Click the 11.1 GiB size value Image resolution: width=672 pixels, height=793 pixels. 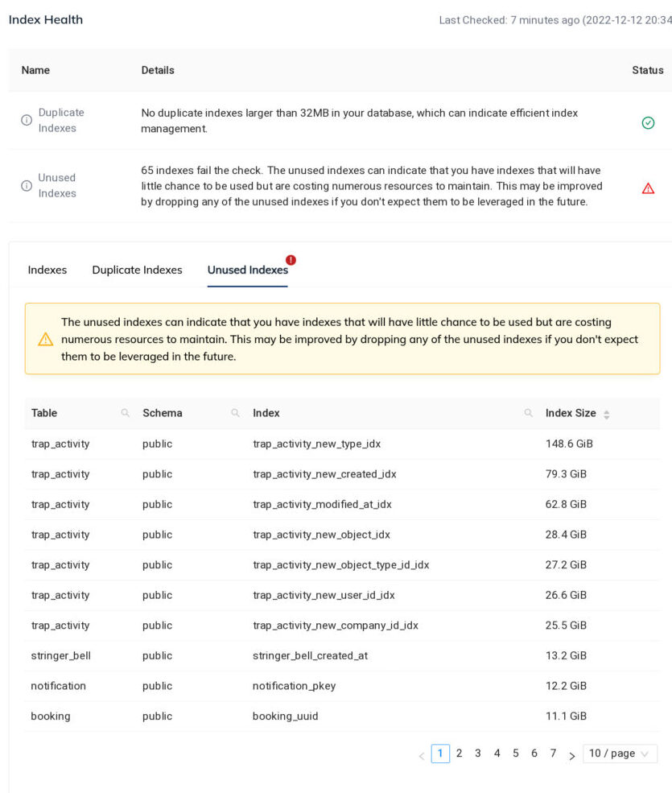coord(566,717)
